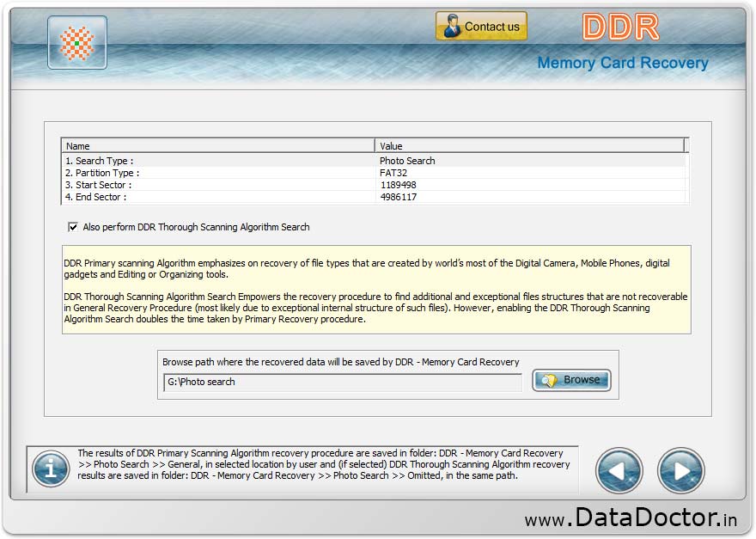Image resolution: width=756 pixels, height=539 pixels.
Task: Click the 'FAT32' value cell
Action: 393,173
